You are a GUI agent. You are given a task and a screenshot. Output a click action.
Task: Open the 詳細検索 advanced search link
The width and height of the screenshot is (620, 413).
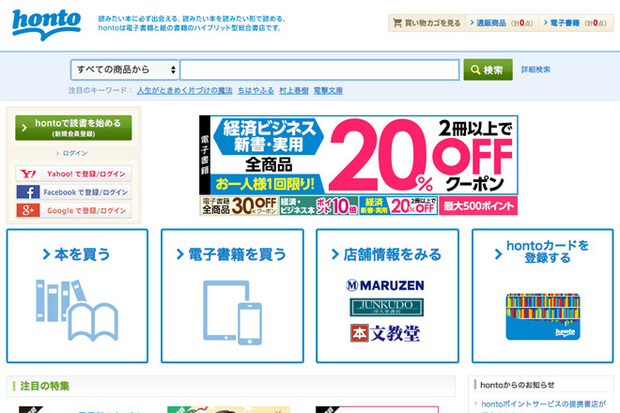[535, 70]
